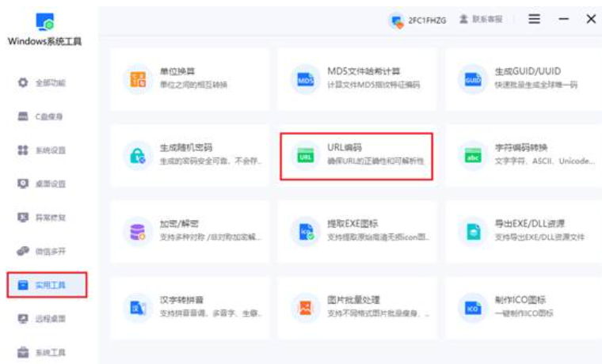Open the 字符编码转换 abc icon
This screenshot has width=602, height=364.
pyautogui.click(x=473, y=156)
